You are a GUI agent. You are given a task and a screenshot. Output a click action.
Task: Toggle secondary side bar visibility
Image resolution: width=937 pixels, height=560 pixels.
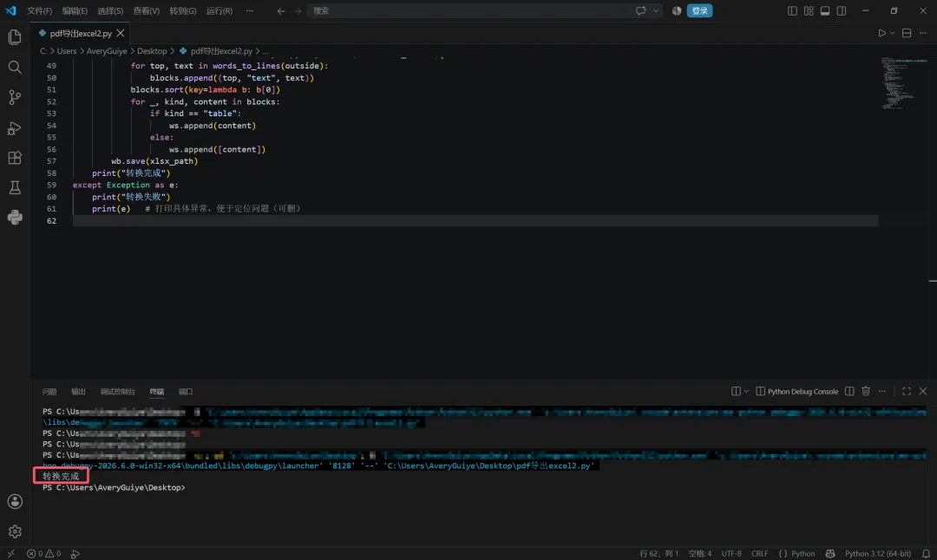click(x=842, y=10)
